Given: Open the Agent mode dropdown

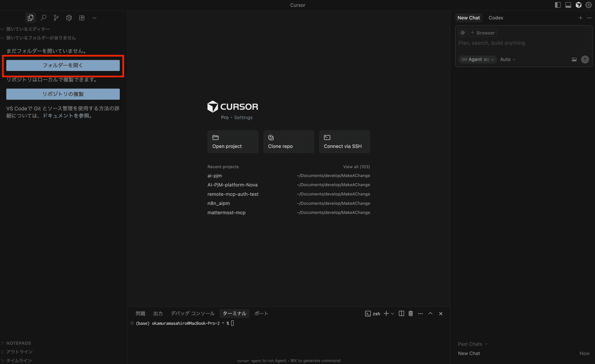Looking at the screenshot, I should [x=477, y=59].
